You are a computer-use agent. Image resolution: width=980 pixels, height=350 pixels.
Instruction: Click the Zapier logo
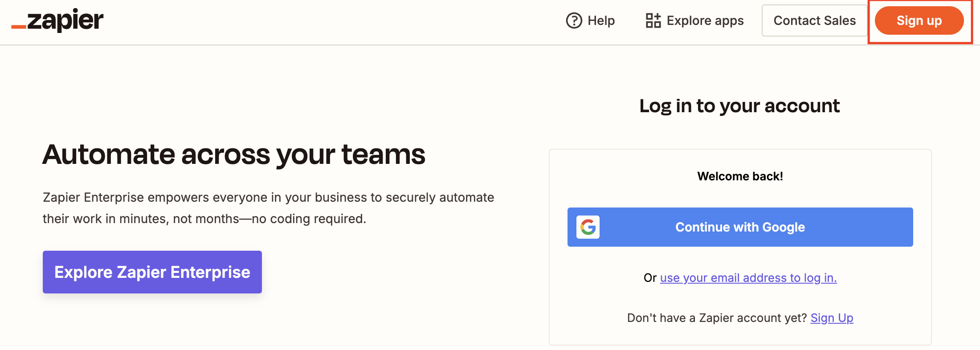pos(65,20)
